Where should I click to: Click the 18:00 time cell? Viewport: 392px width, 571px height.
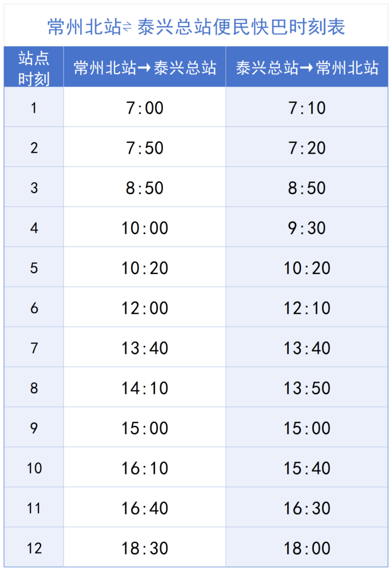coord(307,548)
